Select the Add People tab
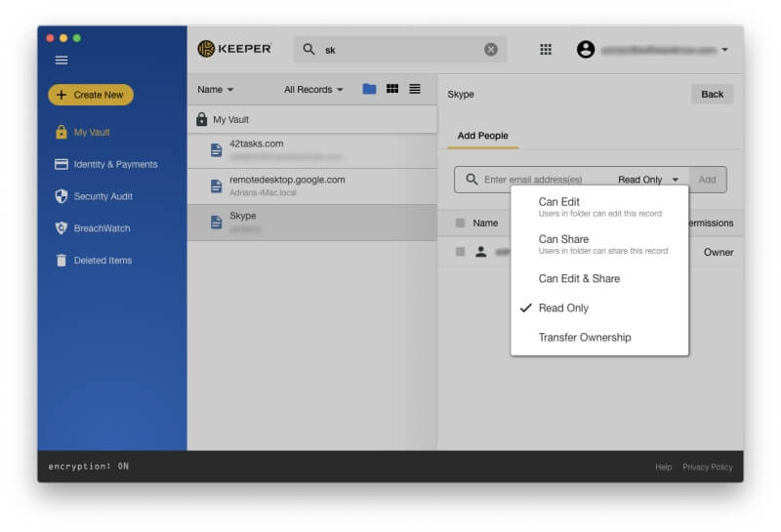781x532 pixels. tap(482, 136)
